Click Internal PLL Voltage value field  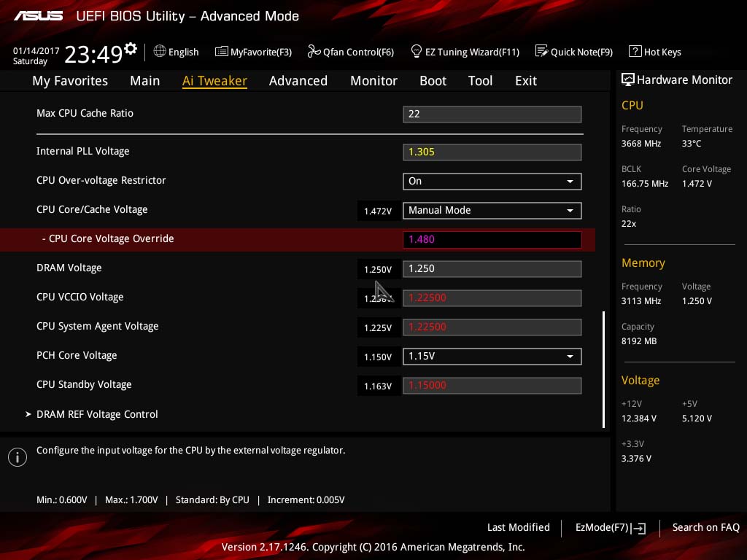[492, 152]
